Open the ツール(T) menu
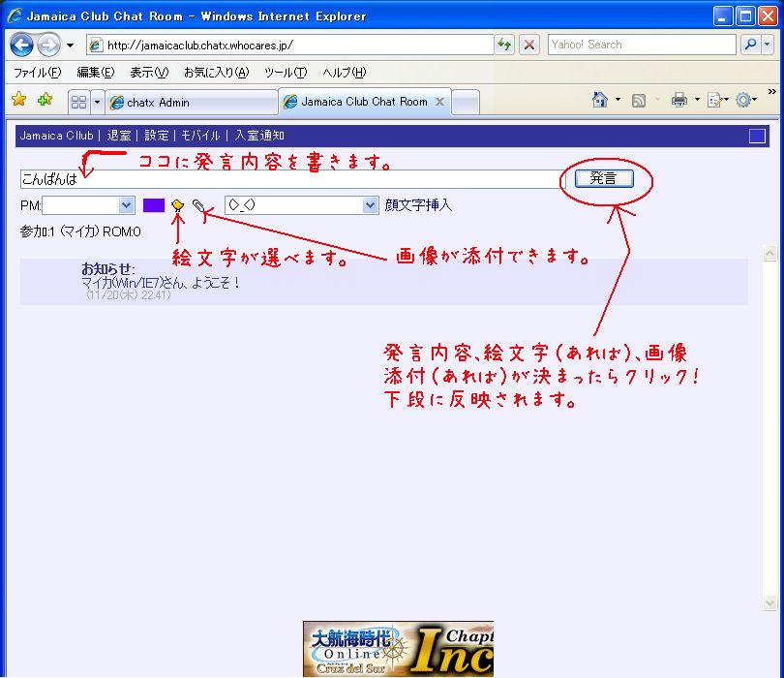 point(286,73)
